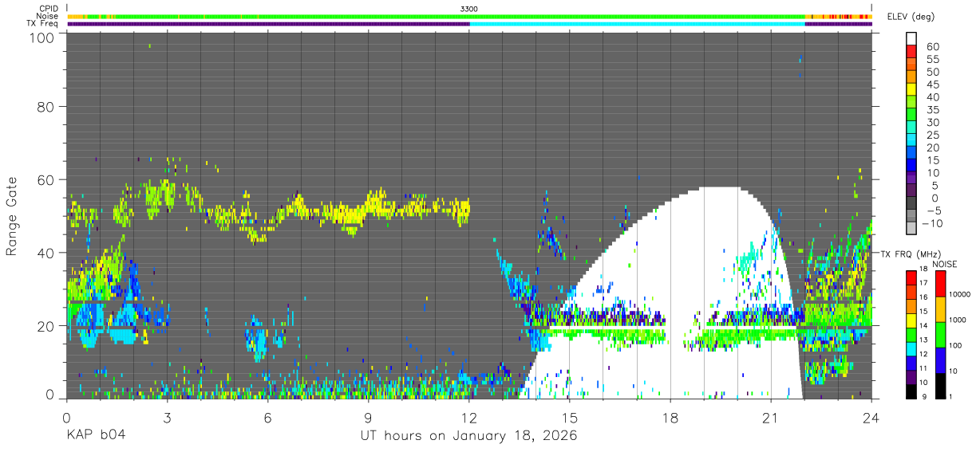Click y-axis tick label 60

click(47, 179)
